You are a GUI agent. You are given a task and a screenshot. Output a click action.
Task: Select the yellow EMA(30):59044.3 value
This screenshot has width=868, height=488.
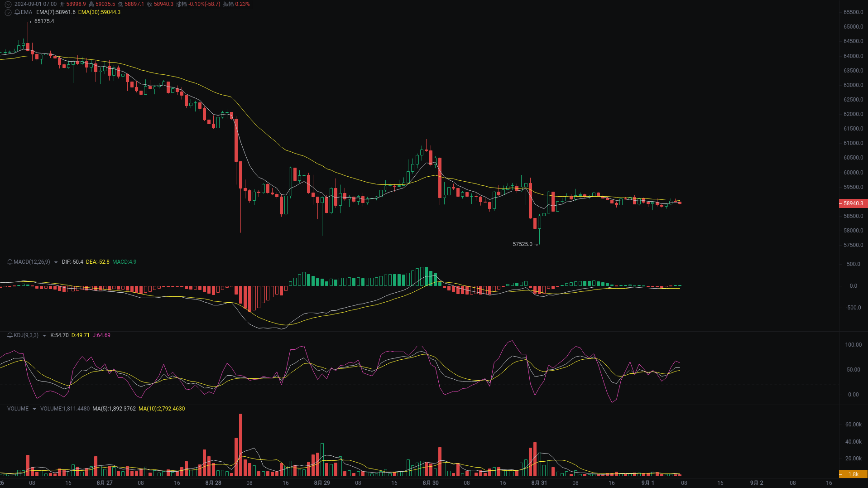[x=99, y=12]
